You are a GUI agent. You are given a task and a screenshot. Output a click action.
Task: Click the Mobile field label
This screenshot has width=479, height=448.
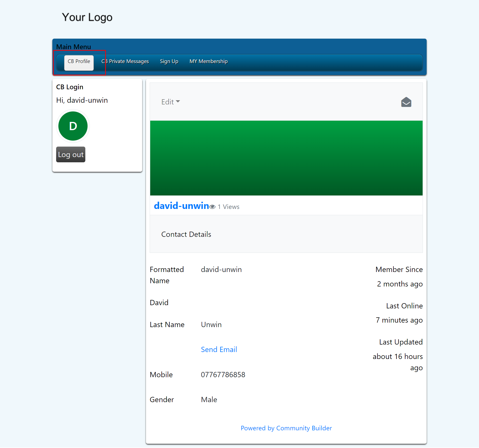[161, 375]
